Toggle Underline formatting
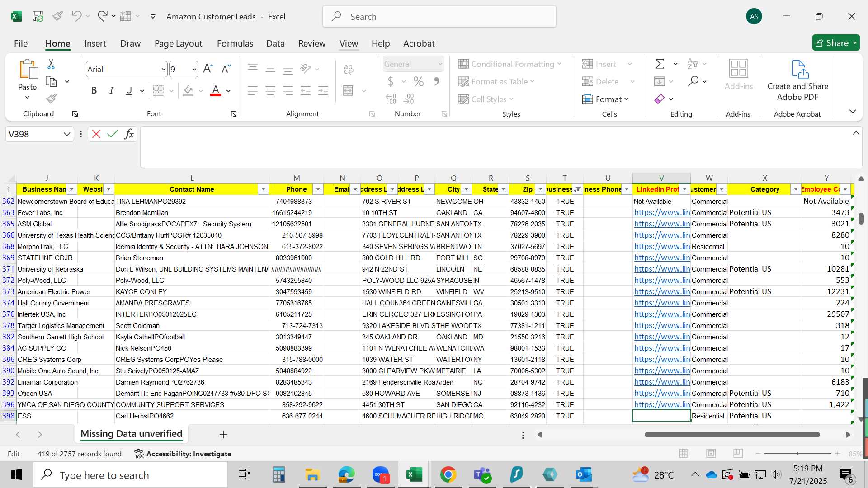The width and height of the screenshot is (868, 488). pyautogui.click(x=129, y=90)
